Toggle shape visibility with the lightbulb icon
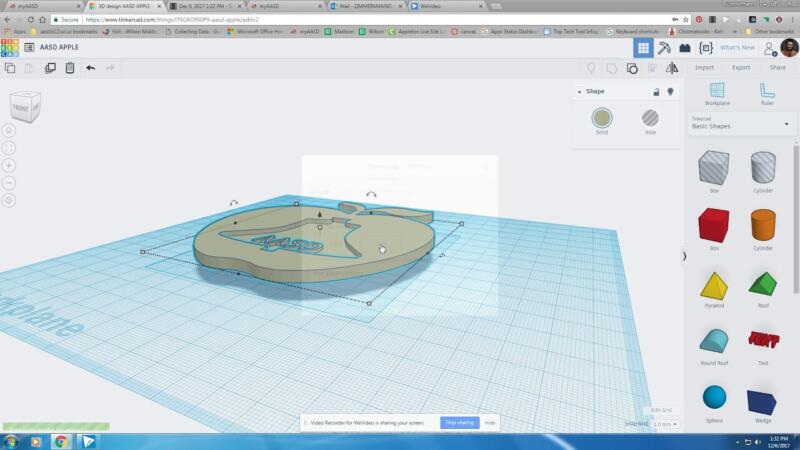Image resolution: width=800 pixels, height=450 pixels. [670, 91]
